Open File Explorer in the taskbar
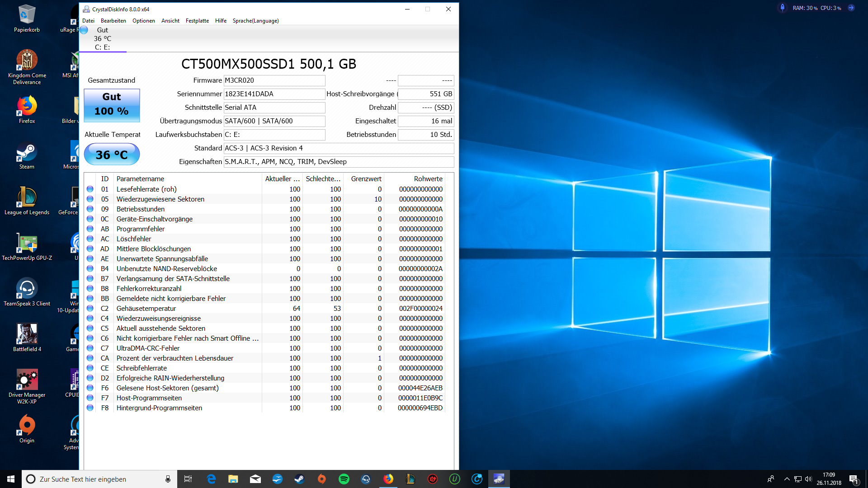This screenshot has width=868, height=488. click(x=233, y=479)
